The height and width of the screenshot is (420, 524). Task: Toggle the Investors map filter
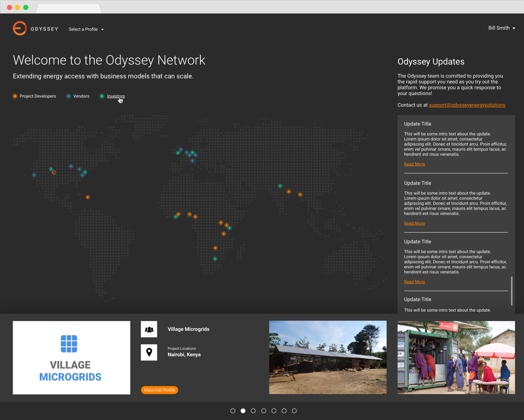[112, 96]
